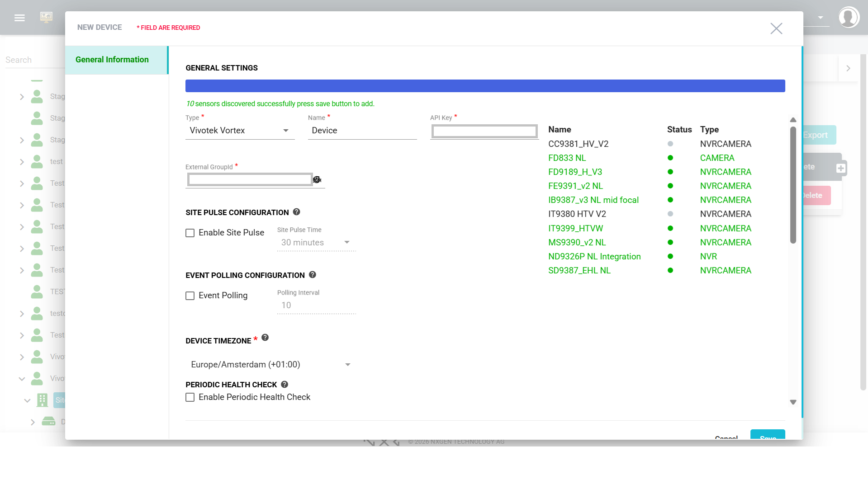Click the Device Timezone help icon
The width and height of the screenshot is (868, 484).
265,338
